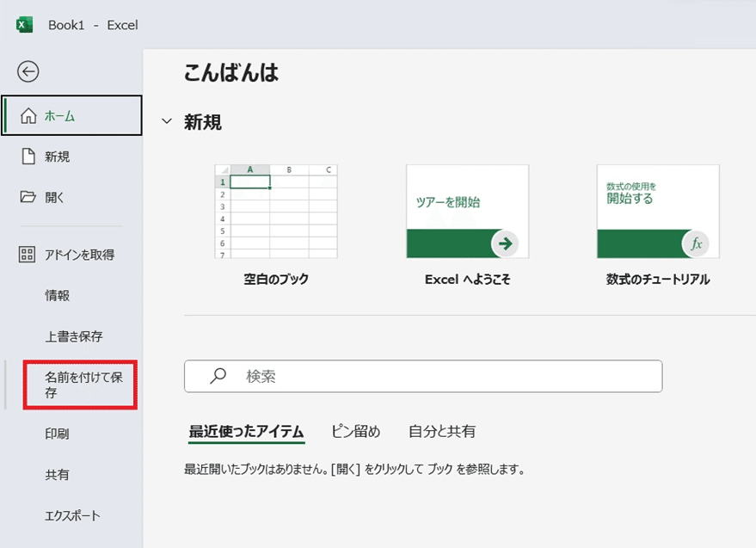This screenshot has width=756, height=548.
Task: Click the 検索 search input field
Action: (423, 376)
